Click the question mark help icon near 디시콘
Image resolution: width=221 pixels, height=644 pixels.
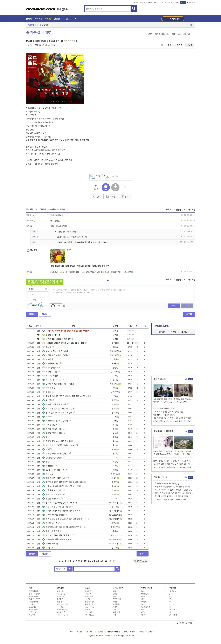point(64,306)
